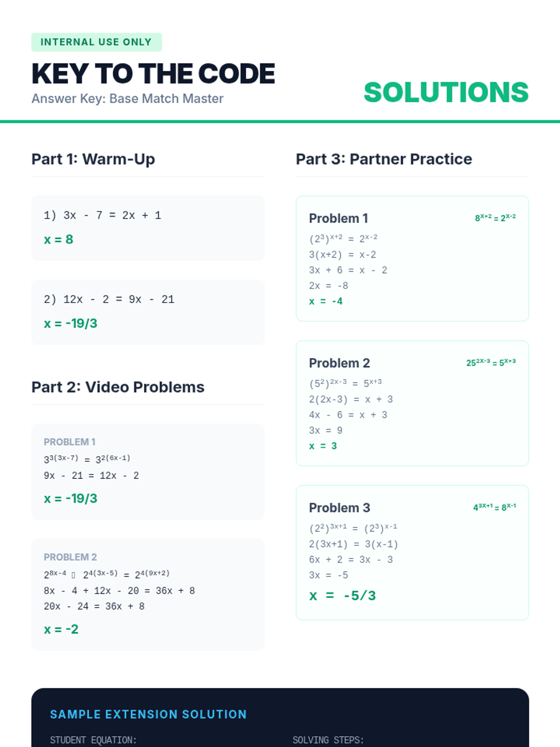The image size is (560, 747).
Task: Click the PROBLEM 2 label in Video Problems
Action: pos(70,557)
